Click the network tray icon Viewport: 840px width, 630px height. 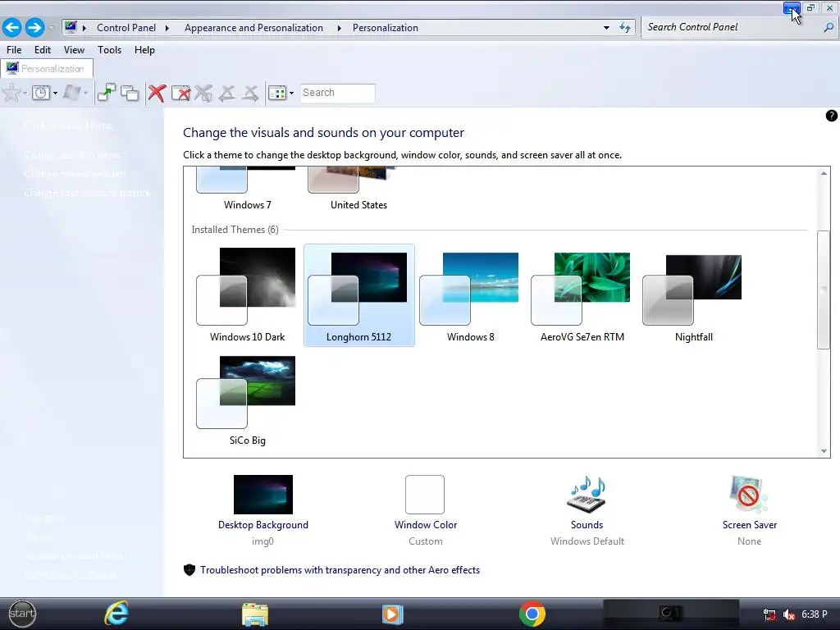click(x=769, y=614)
